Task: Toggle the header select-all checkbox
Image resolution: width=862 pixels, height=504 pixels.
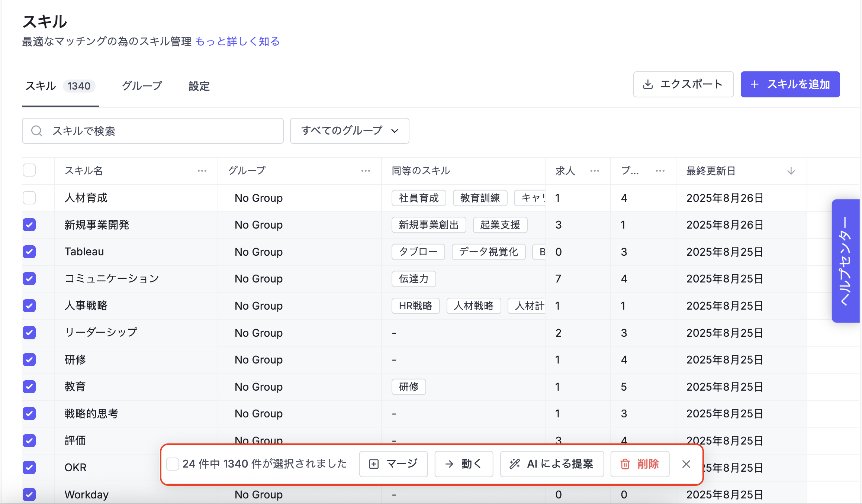Action: pyautogui.click(x=29, y=170)
